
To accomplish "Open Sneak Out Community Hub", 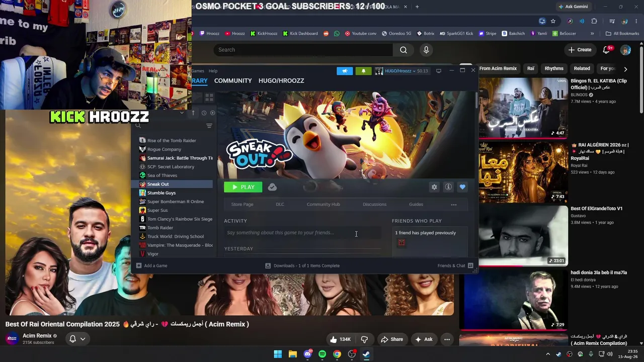I will tap(323, 204).
